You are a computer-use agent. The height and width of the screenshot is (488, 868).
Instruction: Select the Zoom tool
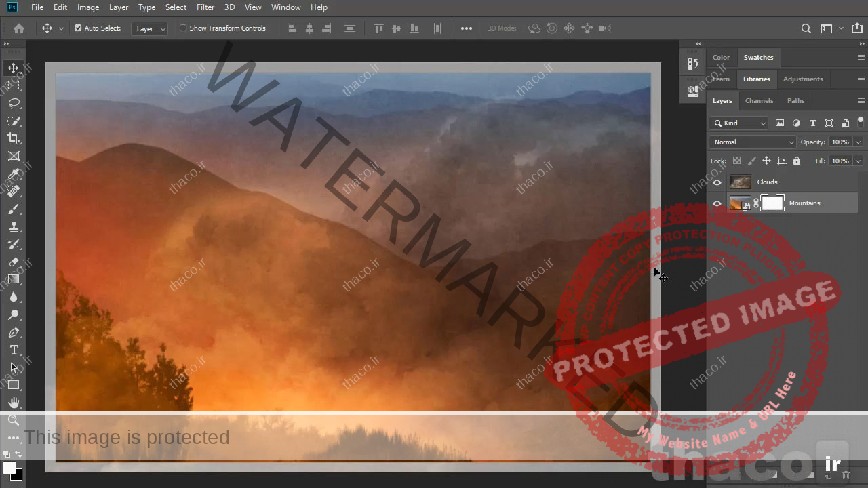pyautogui.click(x=14, y=421)
